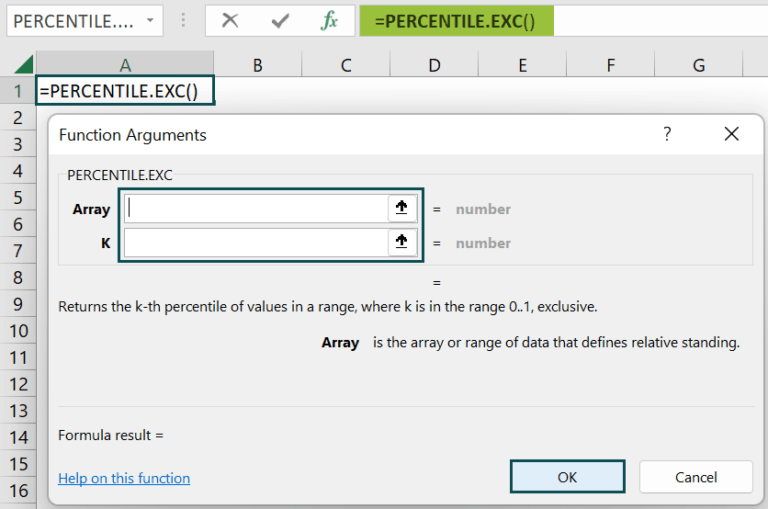Viewport: 768px width, 509px height.
Task: Click the Function Arguments dialog title
Action: pyautogui.click(x=132, y=135)
